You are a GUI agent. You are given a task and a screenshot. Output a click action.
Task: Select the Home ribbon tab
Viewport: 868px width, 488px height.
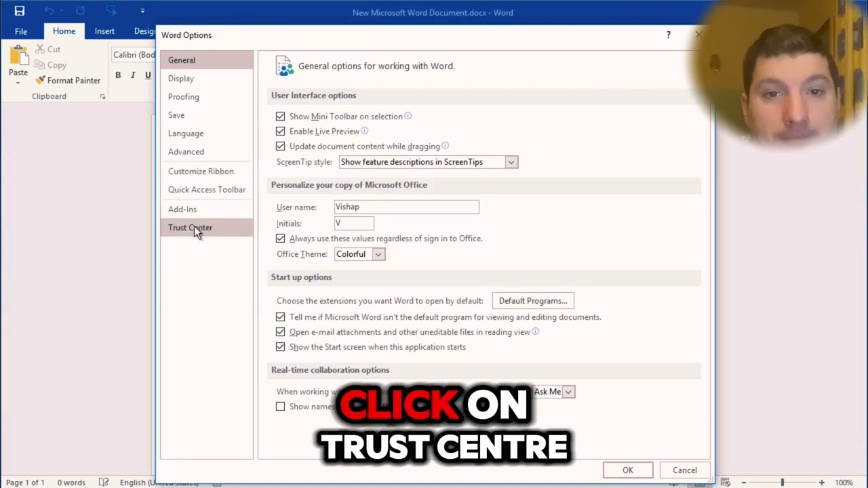(64, 31)
